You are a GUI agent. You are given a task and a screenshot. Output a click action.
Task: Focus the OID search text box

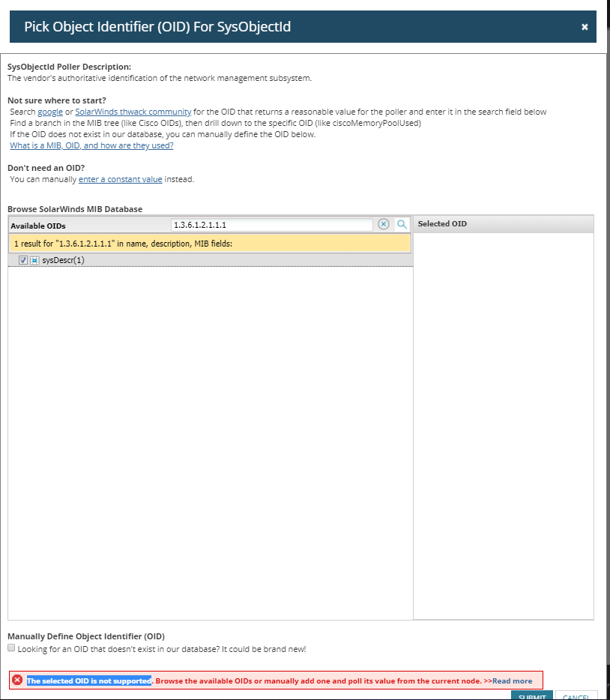pyautogui.click(x=271, y=225)
